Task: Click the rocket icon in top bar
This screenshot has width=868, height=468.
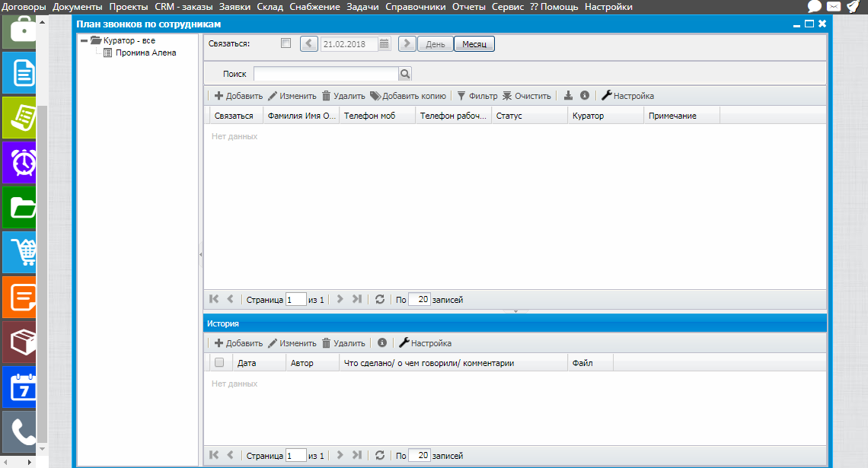Action: pyautogui.click(x=853, y=7)
